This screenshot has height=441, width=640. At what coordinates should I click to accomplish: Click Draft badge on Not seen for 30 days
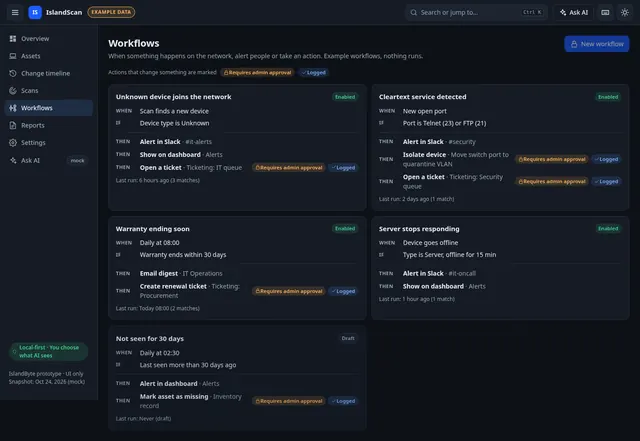pos(348,339)
